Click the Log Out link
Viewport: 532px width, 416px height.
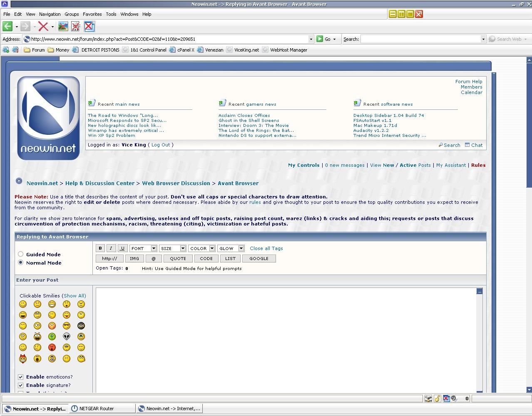click(x=161, y=145)
